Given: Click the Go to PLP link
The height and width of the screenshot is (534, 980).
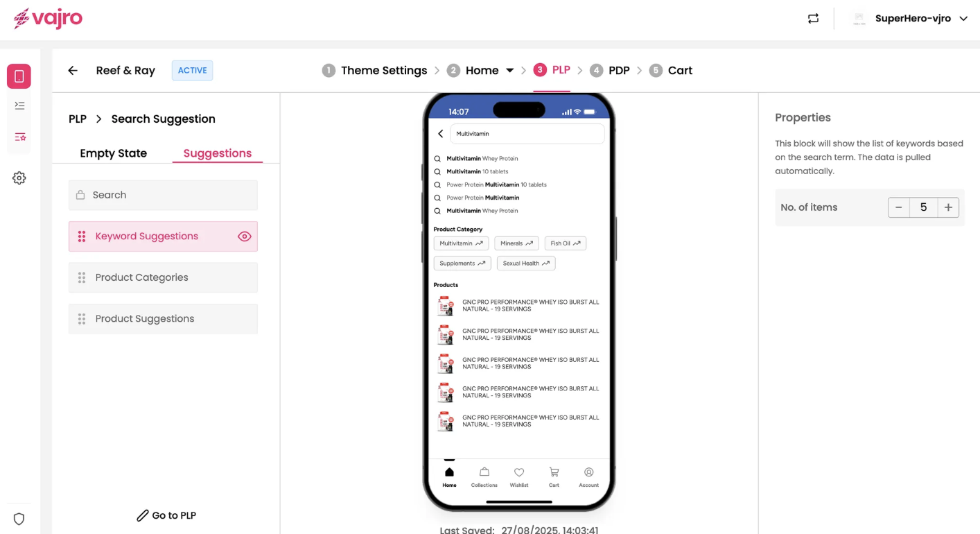Looking at the screenshot, I should tap(166, 515).
